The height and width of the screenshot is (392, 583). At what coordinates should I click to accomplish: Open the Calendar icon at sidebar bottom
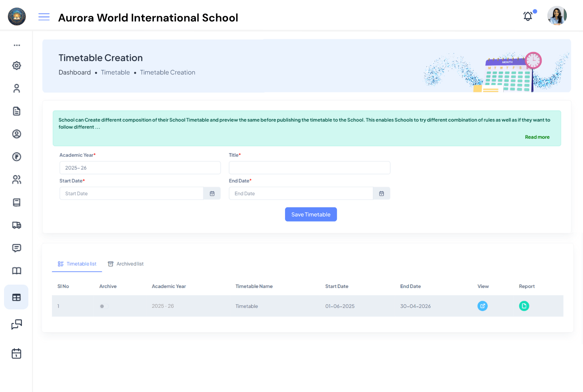[16, 353]
